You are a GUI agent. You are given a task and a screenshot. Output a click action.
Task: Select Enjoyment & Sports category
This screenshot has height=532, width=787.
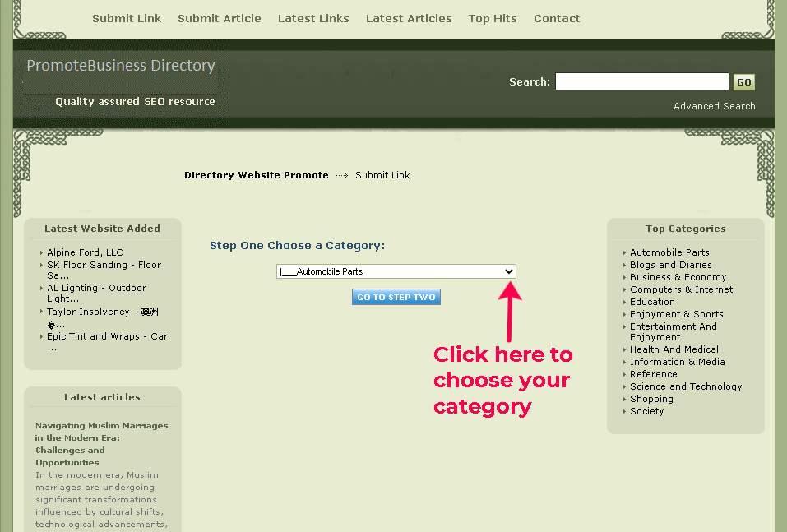click(x=677, y=314)
